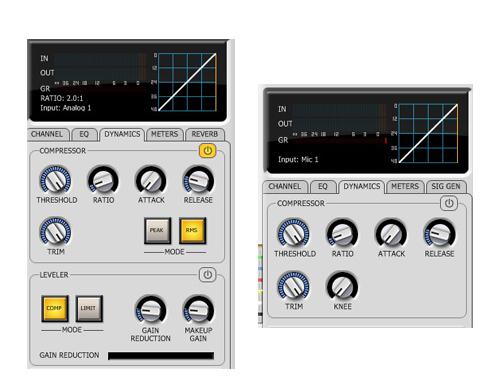Select PEAK compressor mode
The height and width of the screenshot is (390, 500).
click(x=157, y=231)
